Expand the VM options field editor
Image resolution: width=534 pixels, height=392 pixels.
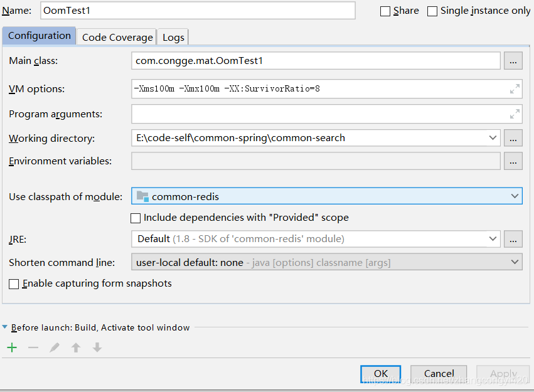515,89
